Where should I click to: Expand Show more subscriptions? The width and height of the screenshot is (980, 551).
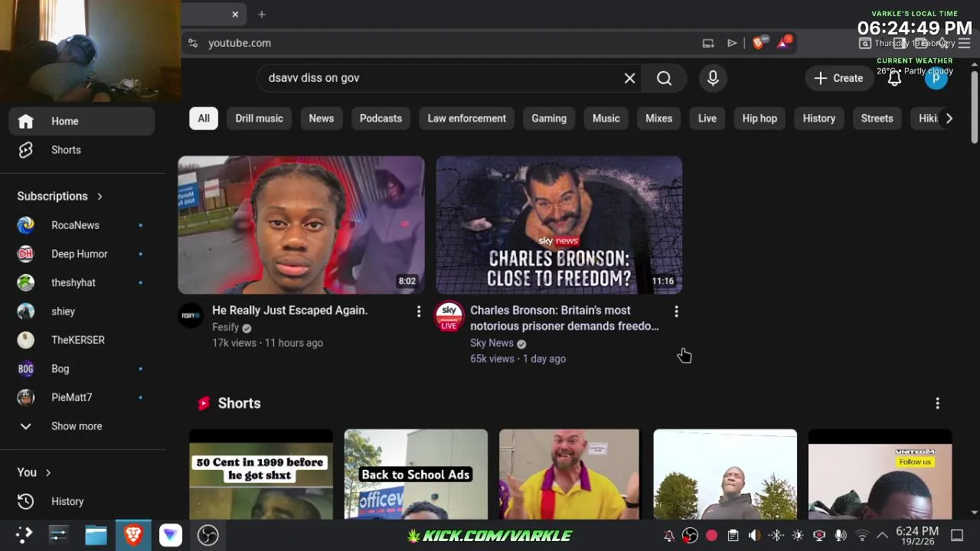[82, 426]
